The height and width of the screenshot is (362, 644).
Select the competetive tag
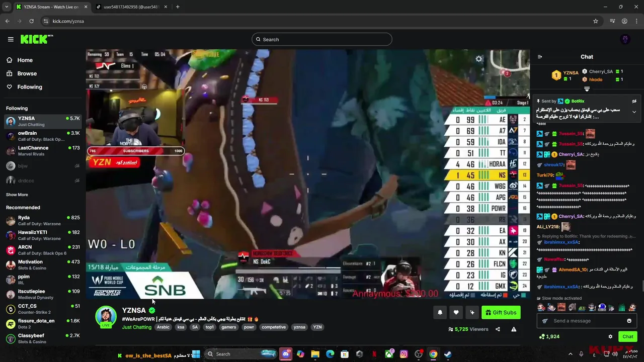pos(274,327)
